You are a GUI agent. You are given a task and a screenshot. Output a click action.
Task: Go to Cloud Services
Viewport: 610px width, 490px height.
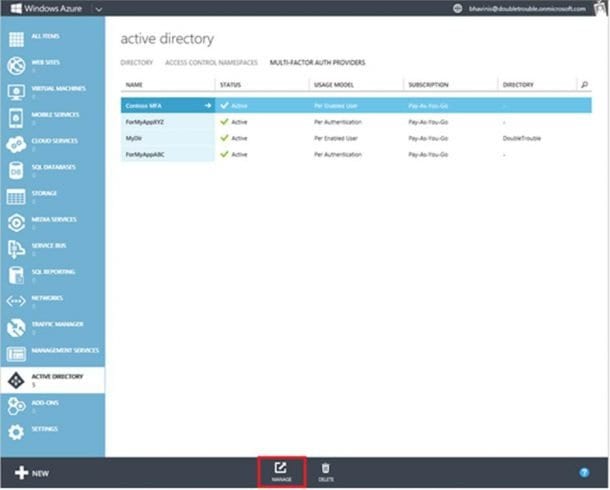click(x=17, y=145)
